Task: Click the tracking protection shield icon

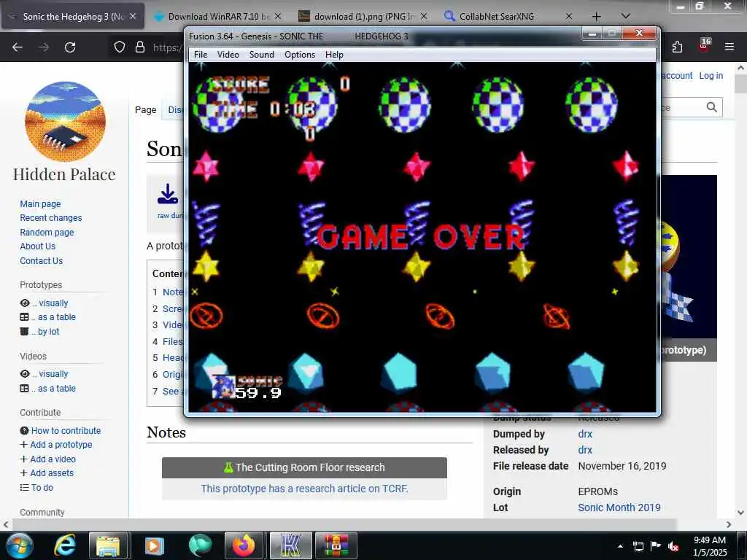Action: (x=120, y=47)
